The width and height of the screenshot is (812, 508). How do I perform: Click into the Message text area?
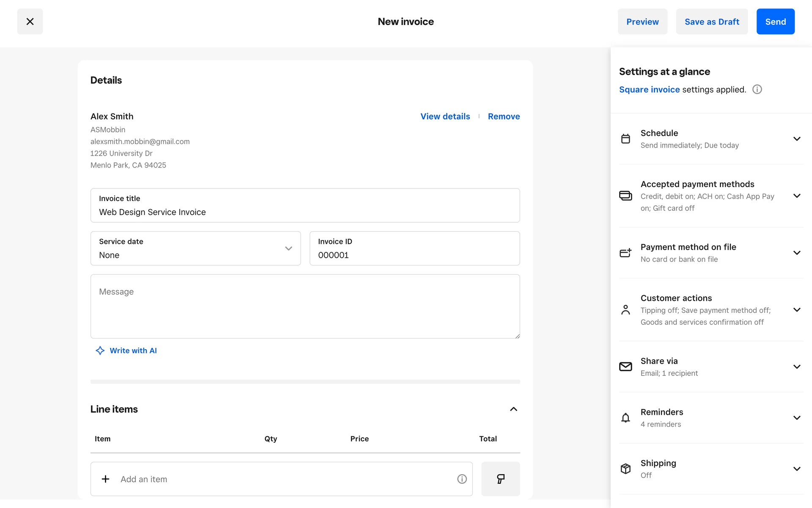305,306
